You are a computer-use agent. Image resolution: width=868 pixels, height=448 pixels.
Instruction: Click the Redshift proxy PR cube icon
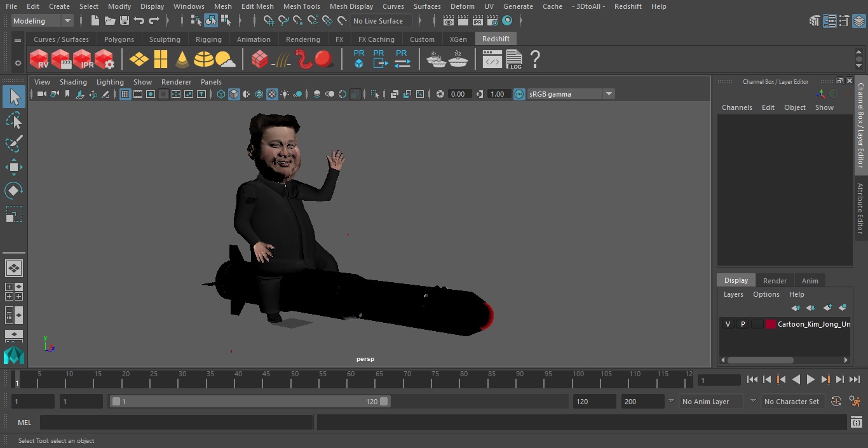tap(359, 59)
